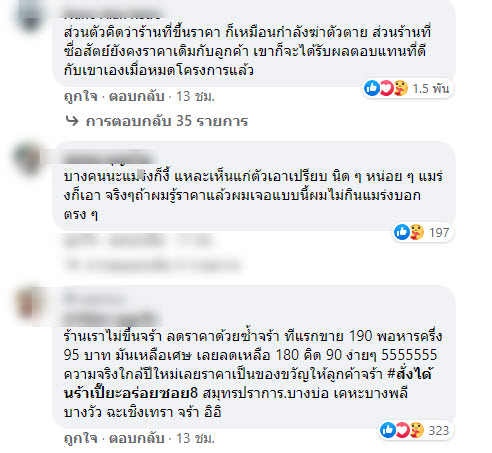Screen dimensions: 492x453
Task: Click ถูกใจ under the first comment
Action: pos(81,97)
